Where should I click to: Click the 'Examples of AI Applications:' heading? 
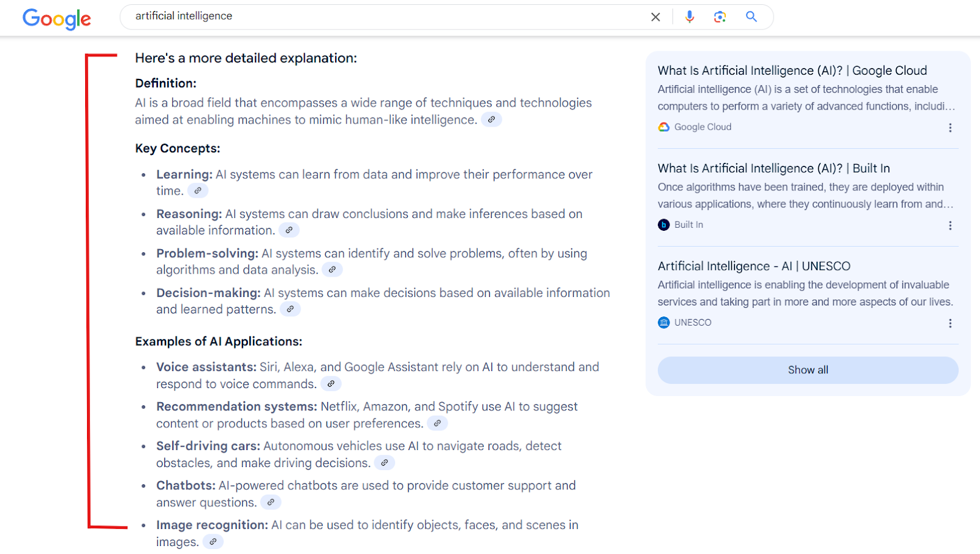(219, 342)
